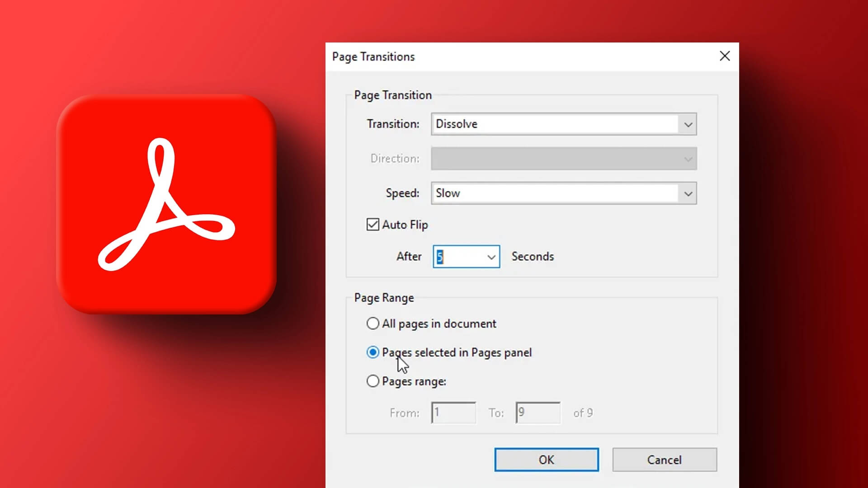Click the Dissolve transition combo box

554,124
